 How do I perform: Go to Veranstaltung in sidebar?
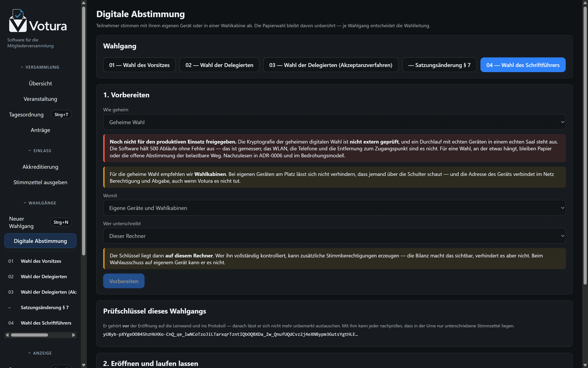pos(40,99)
